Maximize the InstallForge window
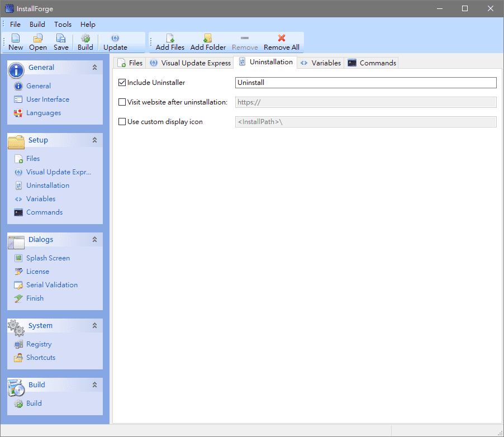 (465, 9)
